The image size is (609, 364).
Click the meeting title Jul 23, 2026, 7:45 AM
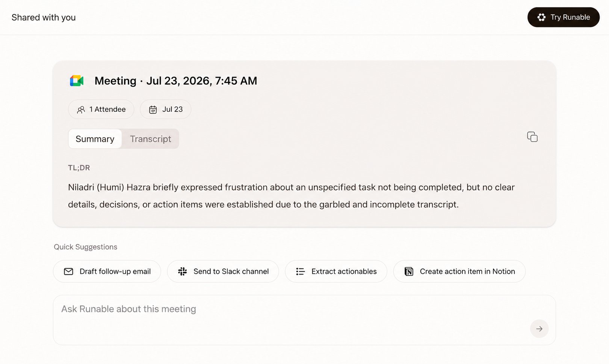[176, 81]
